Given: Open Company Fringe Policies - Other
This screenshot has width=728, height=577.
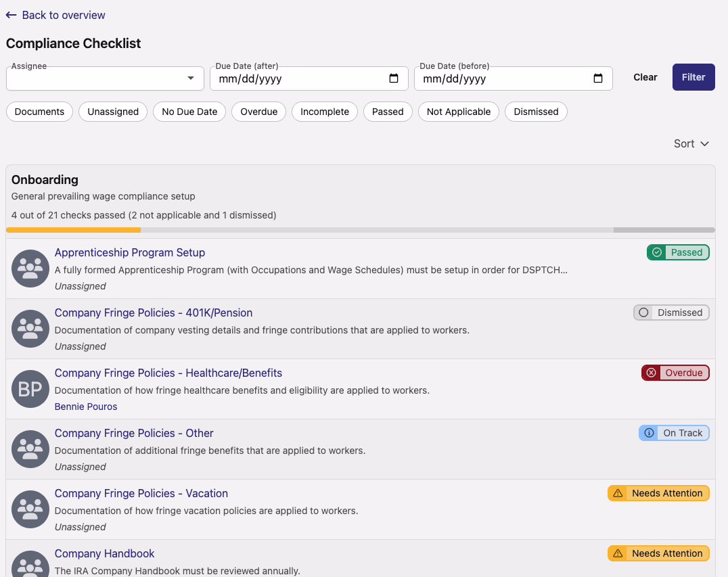Looking at the screenshot, I should 134,433.
